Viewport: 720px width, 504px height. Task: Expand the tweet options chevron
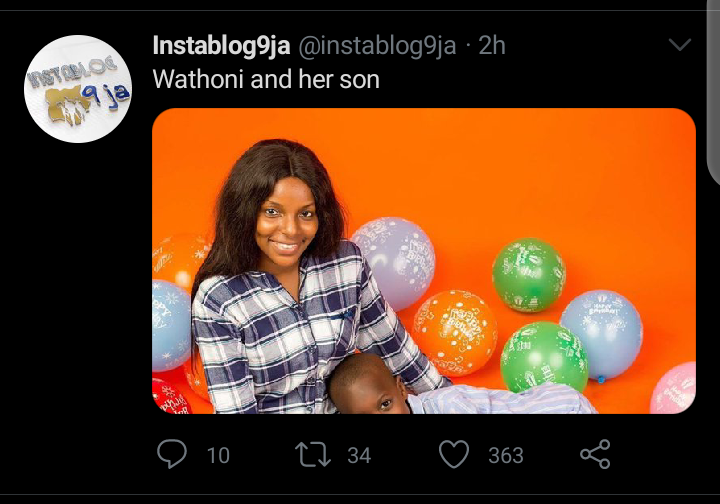click(x=679, y=45)
